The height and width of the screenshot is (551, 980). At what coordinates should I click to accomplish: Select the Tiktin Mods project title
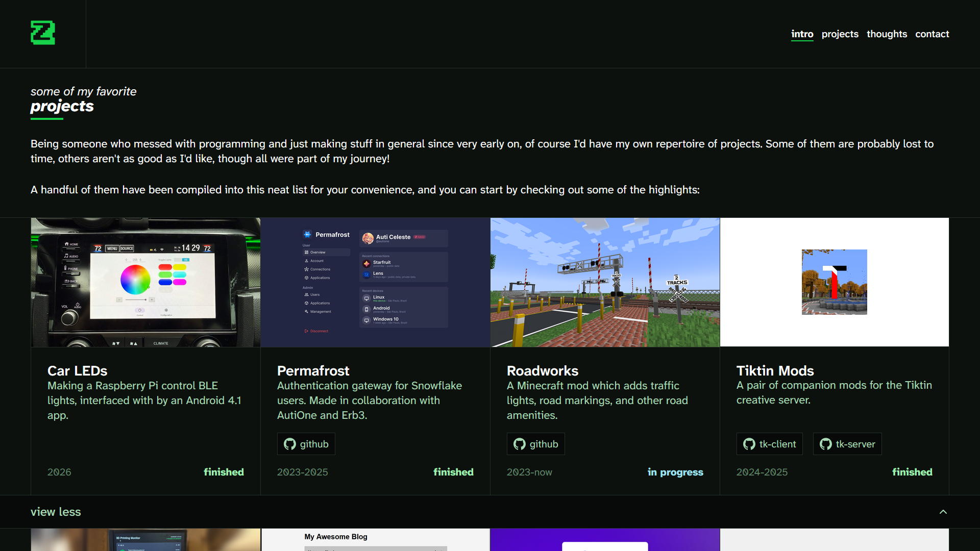[775, 371]
